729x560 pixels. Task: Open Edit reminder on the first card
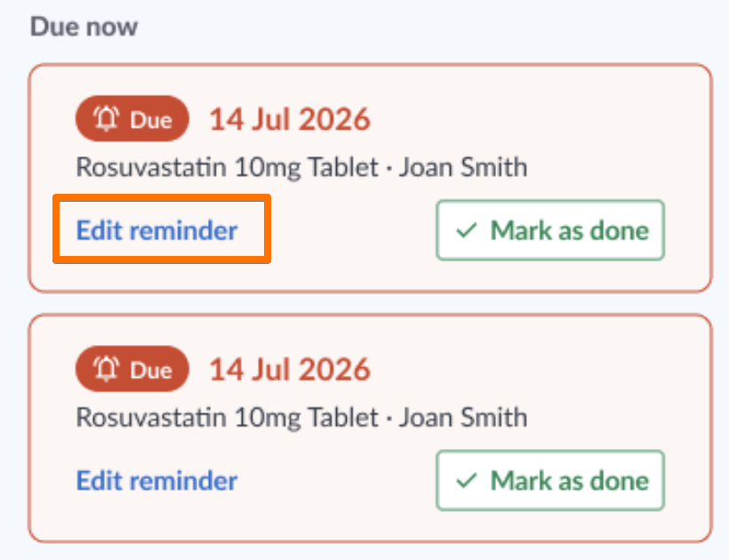(156, 230)
